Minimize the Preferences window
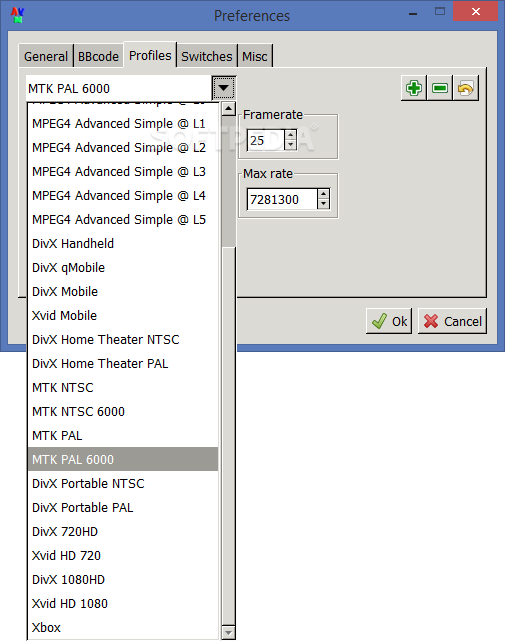This screenshot has height=641, width=505. [413, 12]
